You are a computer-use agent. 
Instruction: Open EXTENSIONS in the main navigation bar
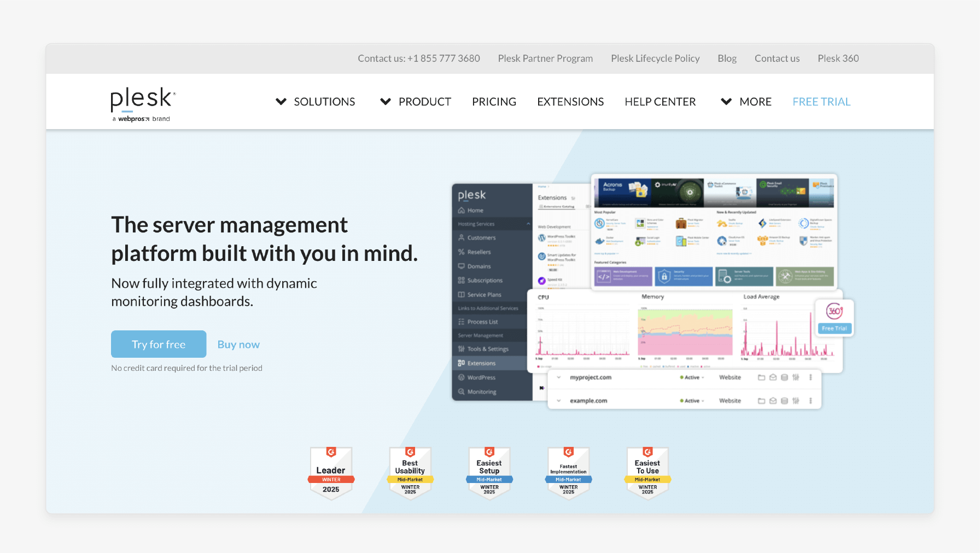tap(570, 102)
